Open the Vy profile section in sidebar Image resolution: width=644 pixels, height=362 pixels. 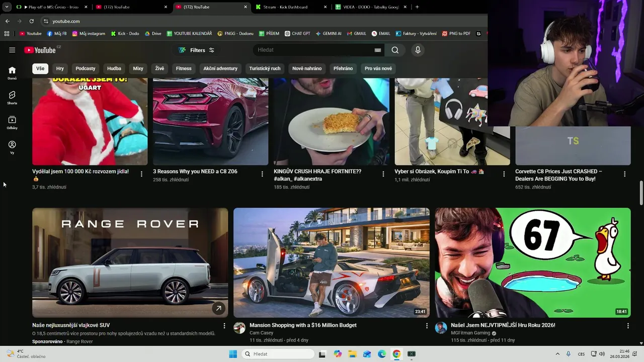pyautogui.click(x=12, y=147)
